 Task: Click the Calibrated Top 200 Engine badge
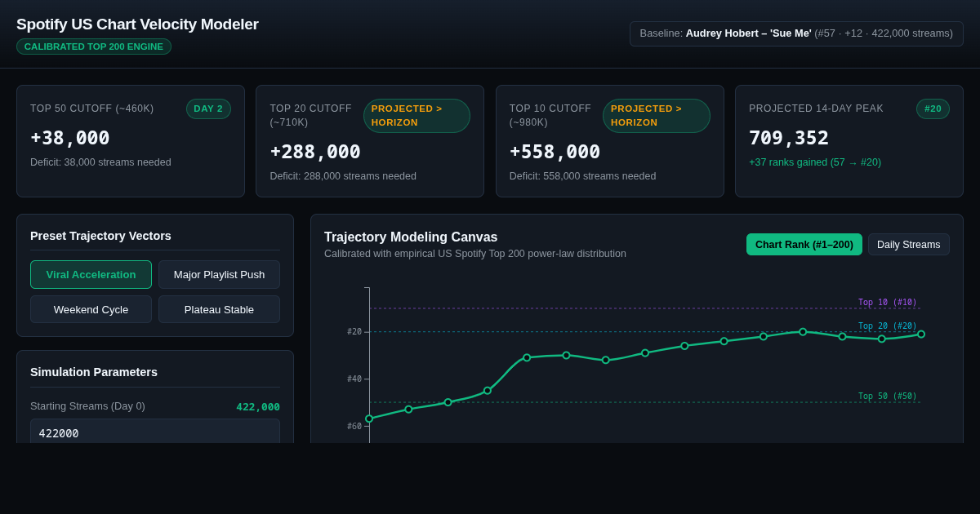tap(94, 47)
